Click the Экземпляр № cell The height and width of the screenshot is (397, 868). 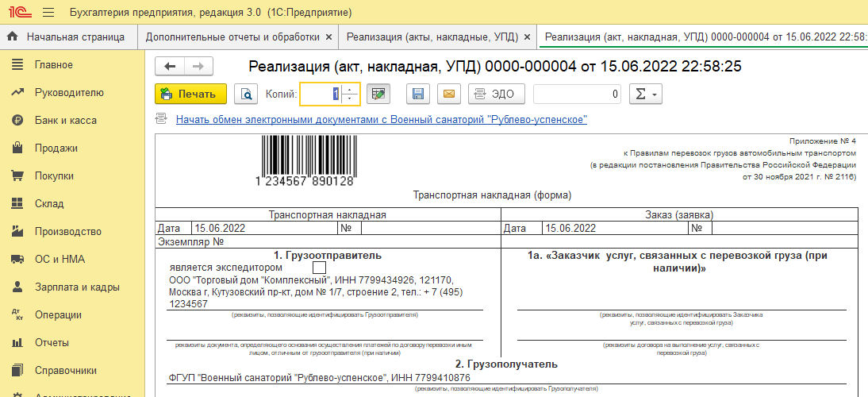(x=328, y=241)
